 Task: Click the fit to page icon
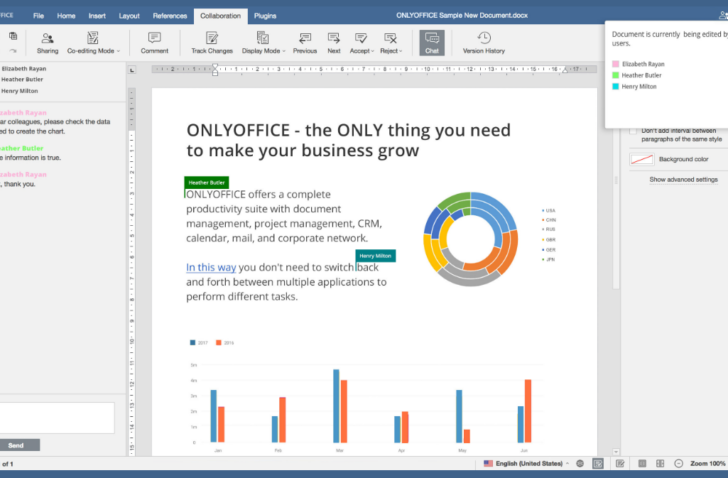coord(642,463)
